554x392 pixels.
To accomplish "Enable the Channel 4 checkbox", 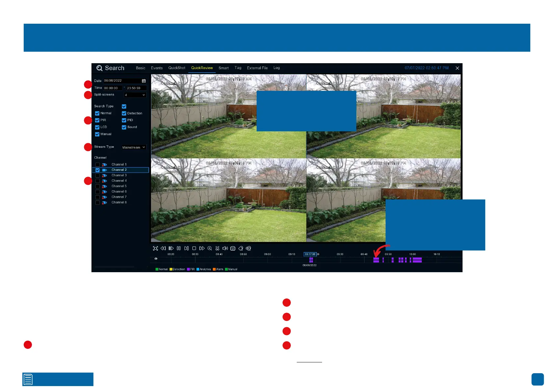I will point(97,181).
